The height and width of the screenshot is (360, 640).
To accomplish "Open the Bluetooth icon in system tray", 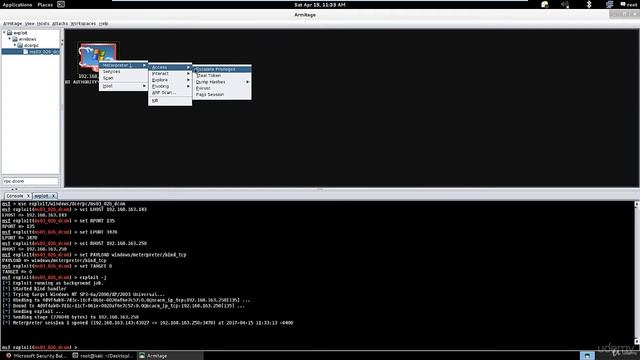I will pyautogui.click(x=589, y=4).
